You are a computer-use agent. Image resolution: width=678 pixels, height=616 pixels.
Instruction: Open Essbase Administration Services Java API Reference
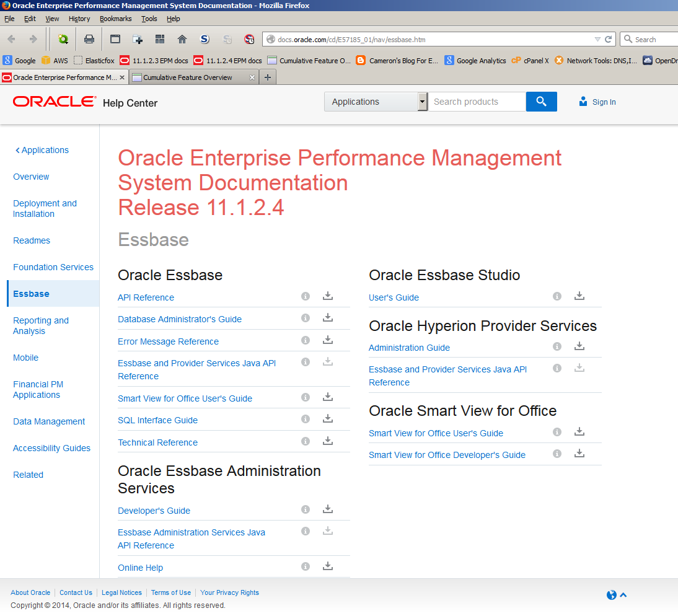[x=192, y=539]
